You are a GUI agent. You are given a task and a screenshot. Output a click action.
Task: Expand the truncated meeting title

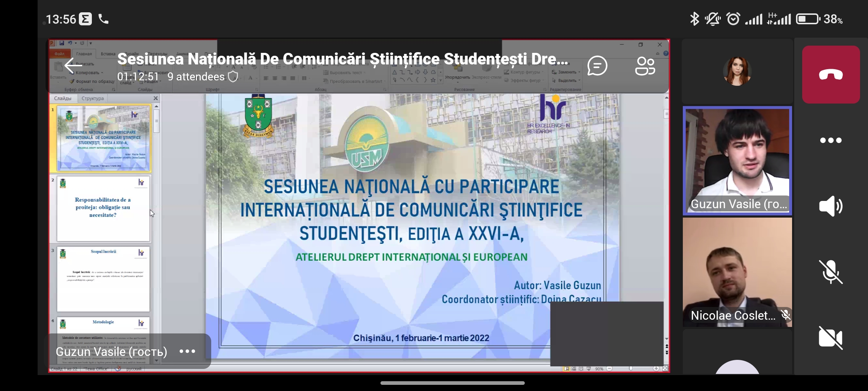tap(342, 59)
